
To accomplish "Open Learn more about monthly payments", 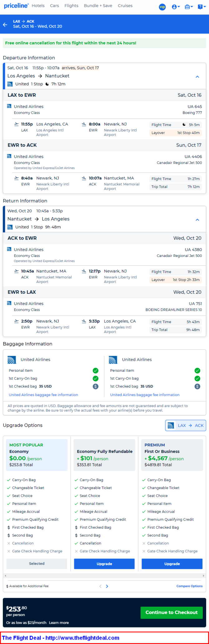I will click(x=59, y=622).
